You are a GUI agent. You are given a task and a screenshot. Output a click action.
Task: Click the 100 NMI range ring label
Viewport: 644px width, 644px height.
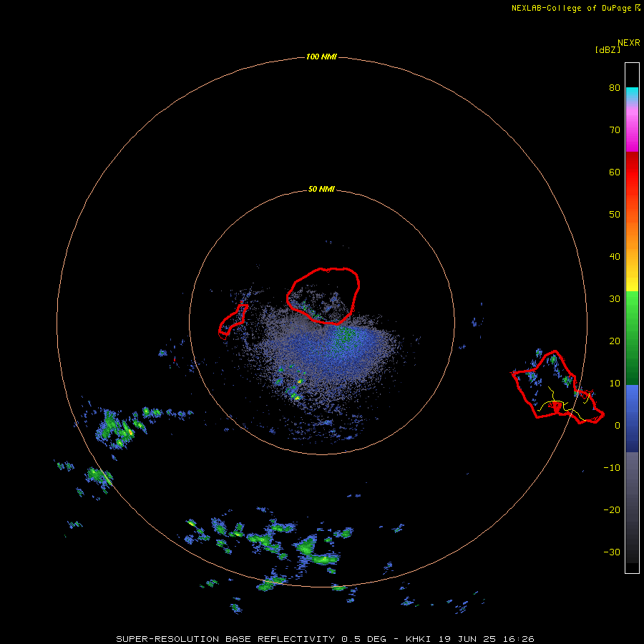click(321, 57)
